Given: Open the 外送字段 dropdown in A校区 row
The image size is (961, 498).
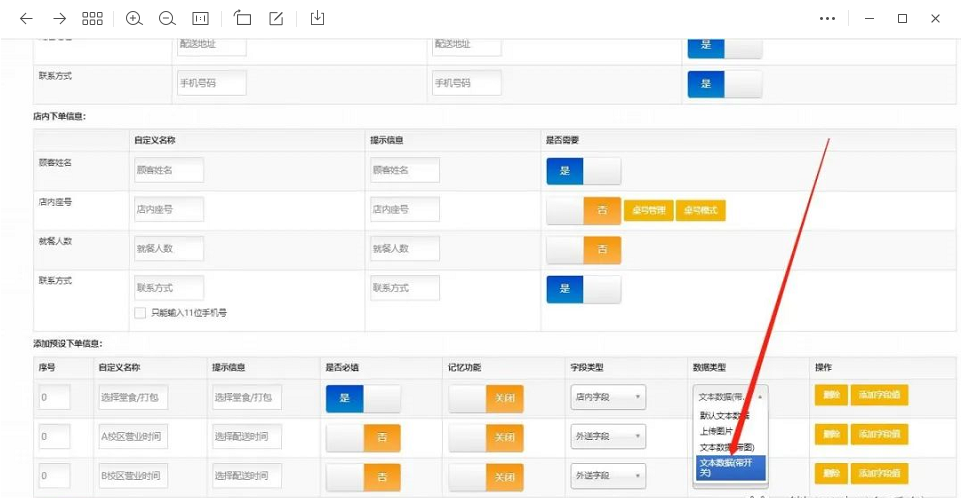Looking at the screenshot, I should (x=608, y=436).
